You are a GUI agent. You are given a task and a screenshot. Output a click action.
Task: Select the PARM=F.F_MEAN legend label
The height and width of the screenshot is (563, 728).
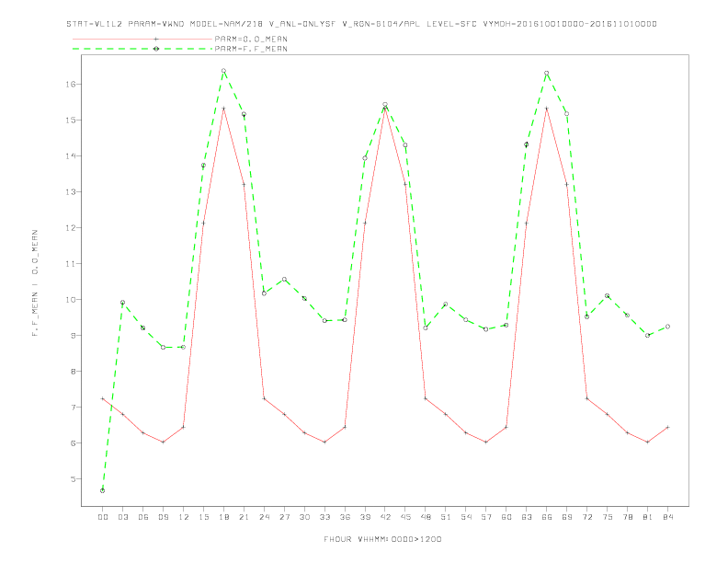coord(251,49)
